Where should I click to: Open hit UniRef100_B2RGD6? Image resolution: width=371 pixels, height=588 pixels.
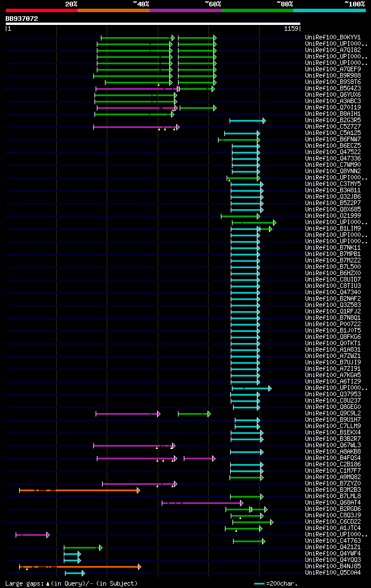pos(333,509)
